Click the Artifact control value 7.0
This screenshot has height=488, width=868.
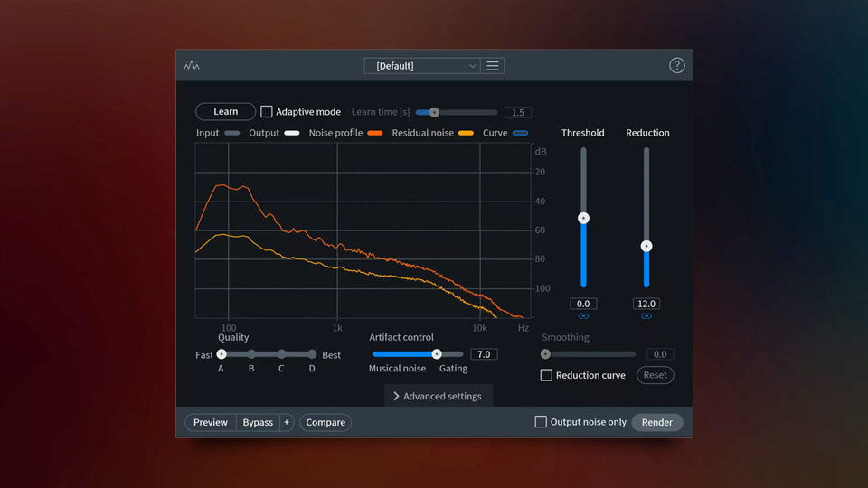coord(484,354)
